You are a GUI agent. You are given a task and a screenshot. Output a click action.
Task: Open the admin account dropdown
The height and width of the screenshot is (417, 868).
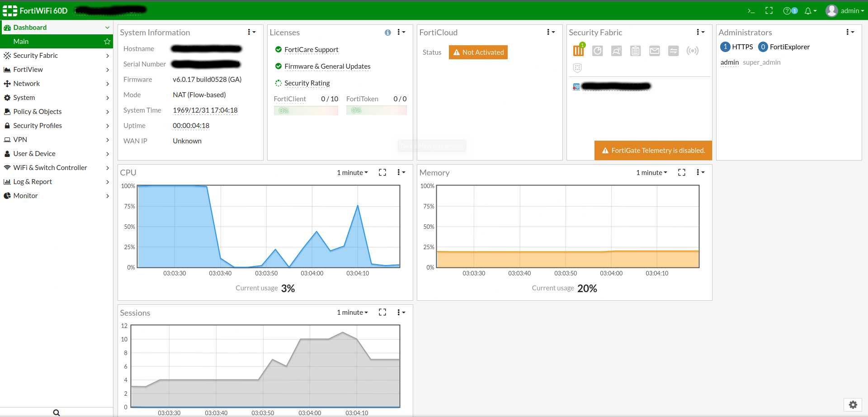[x=852, y=11]
